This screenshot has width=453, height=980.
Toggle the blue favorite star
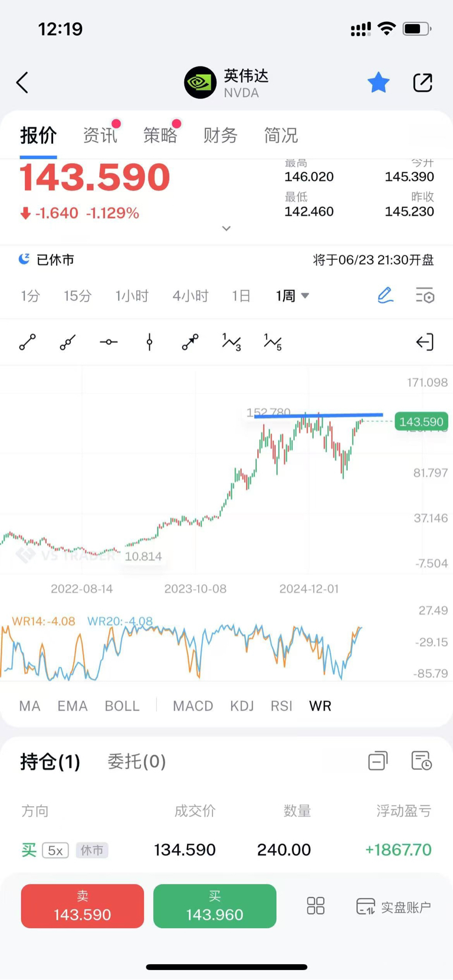pos(378,83)
